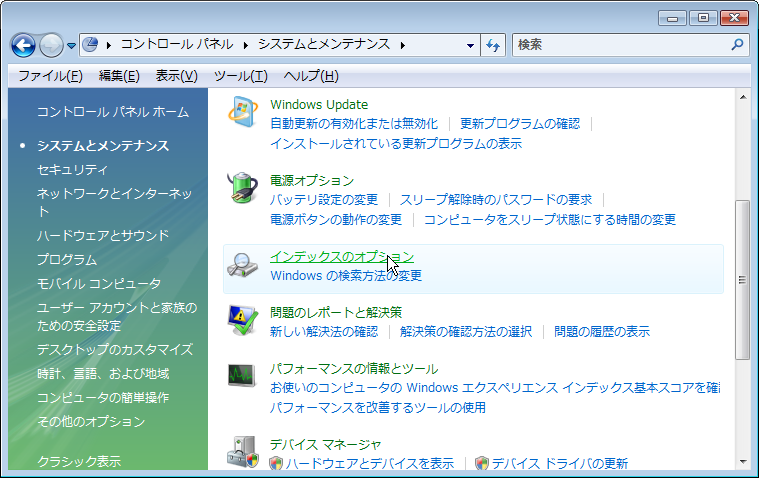Click the インデックスのオプション magnifier icon

(243, 265)
